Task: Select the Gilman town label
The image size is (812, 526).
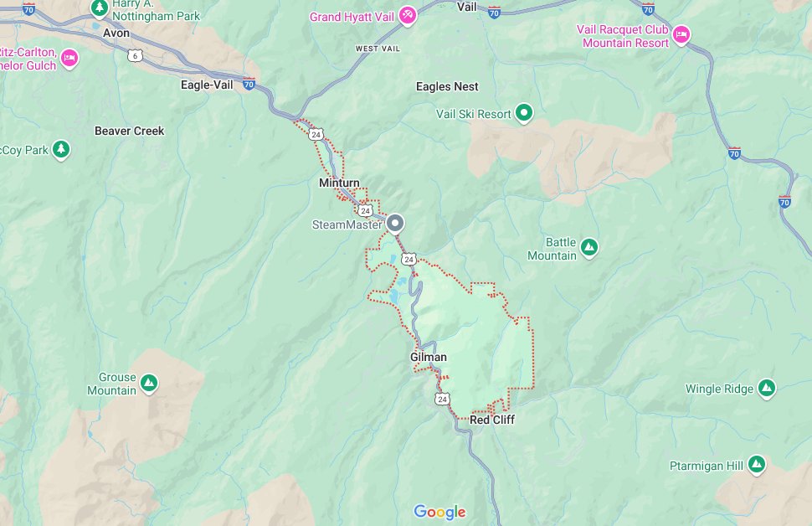Action: tap(429, 357)
